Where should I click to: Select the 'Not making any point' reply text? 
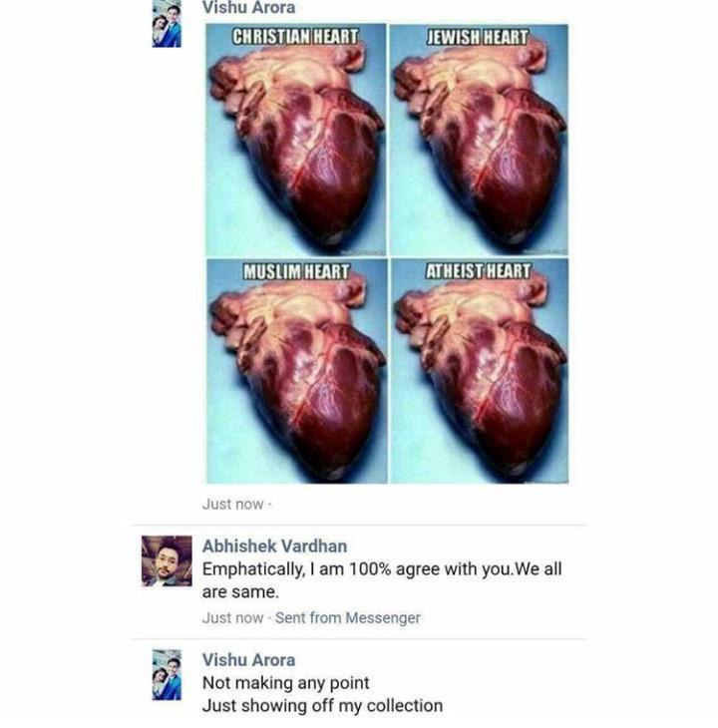pyautogui.click(x=286, y=683)
